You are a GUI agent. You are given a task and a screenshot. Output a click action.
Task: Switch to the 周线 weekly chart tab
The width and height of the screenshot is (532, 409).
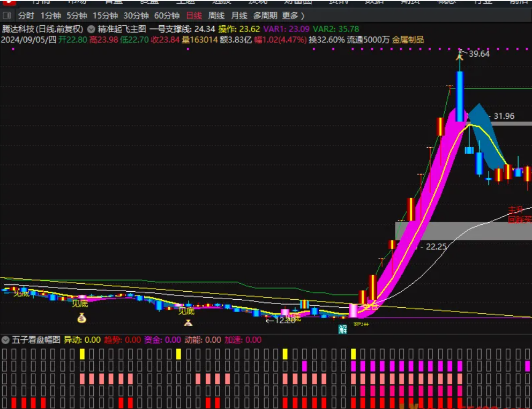216,16
